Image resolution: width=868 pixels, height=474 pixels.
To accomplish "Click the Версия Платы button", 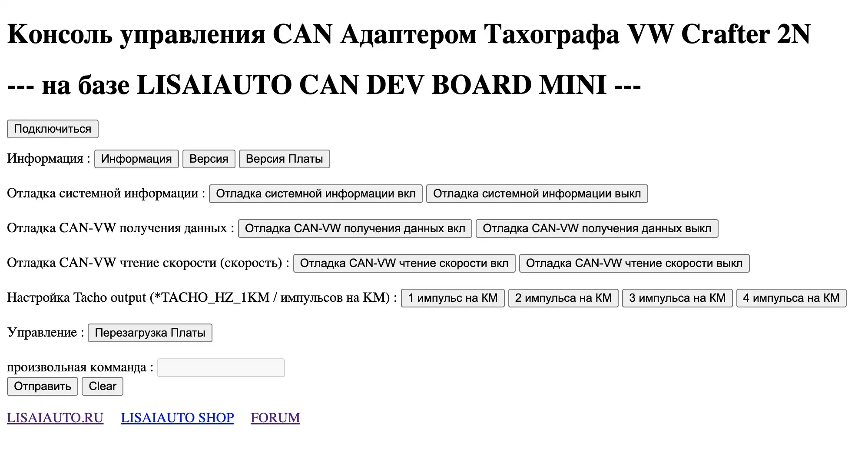I will pyautogui.click(x=284, y=159).
